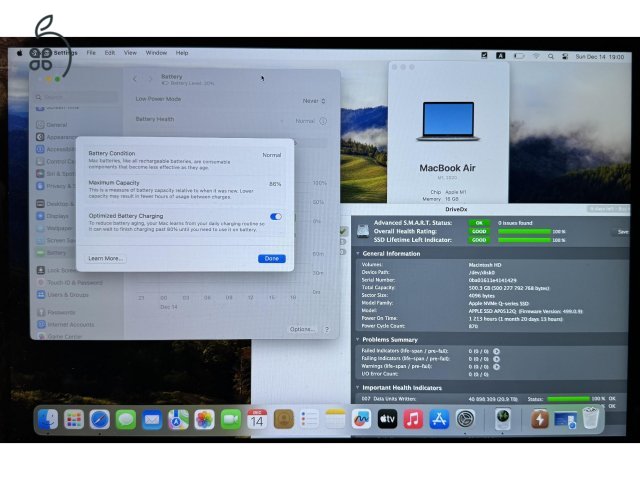Click the Wi-Fi icon in the menu bar
Image resolution: width=640 pixels, height=480 pixels.
(536, 56)
